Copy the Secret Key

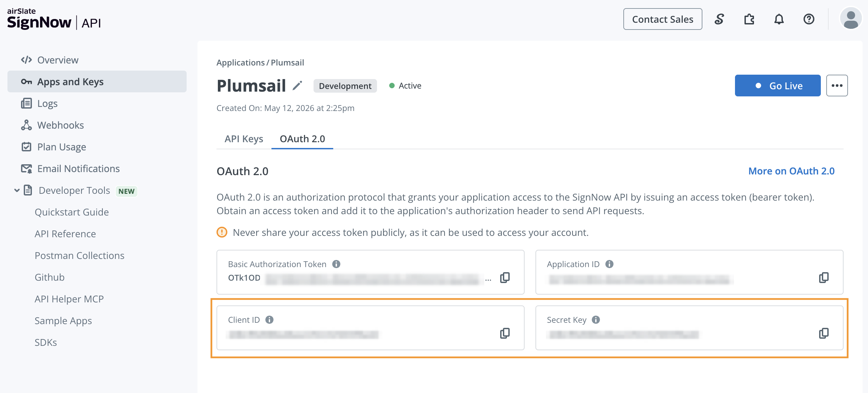tap(824, 333)
